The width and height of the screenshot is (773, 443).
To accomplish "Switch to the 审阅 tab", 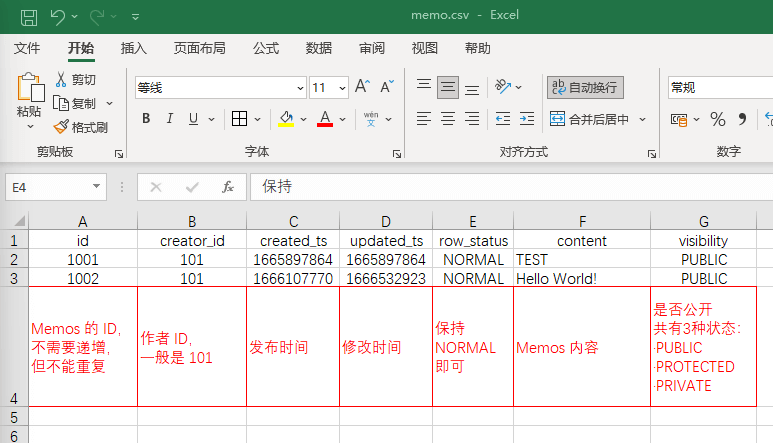I will click(x=372, y=48).
